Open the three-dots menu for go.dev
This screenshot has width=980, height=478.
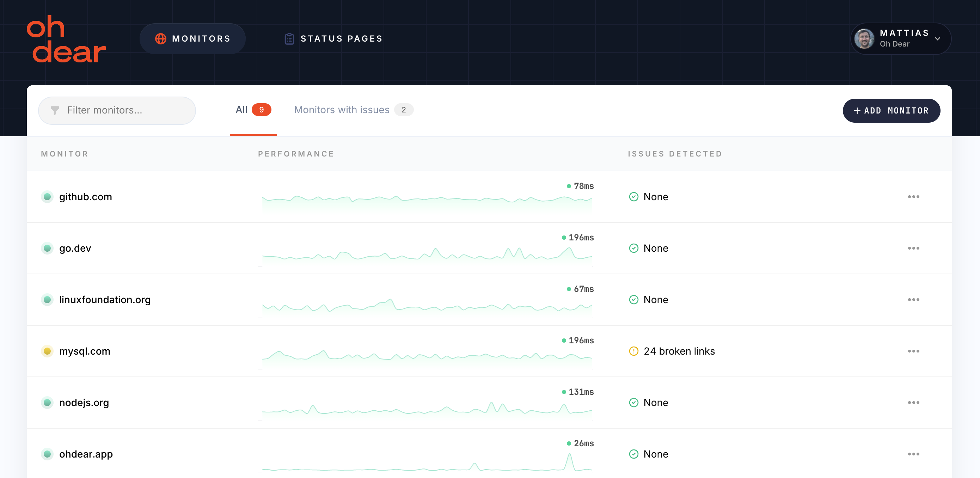point(913,248)
